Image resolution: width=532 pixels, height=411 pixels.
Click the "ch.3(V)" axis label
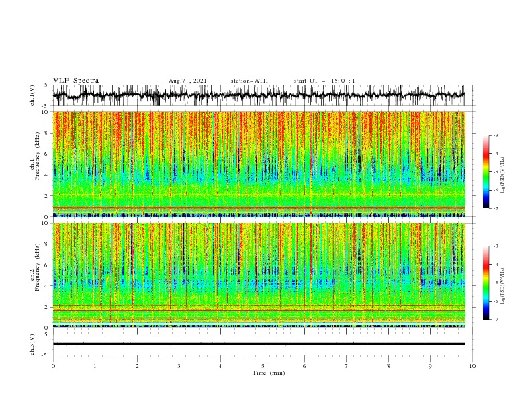click(x=32, y=345)
